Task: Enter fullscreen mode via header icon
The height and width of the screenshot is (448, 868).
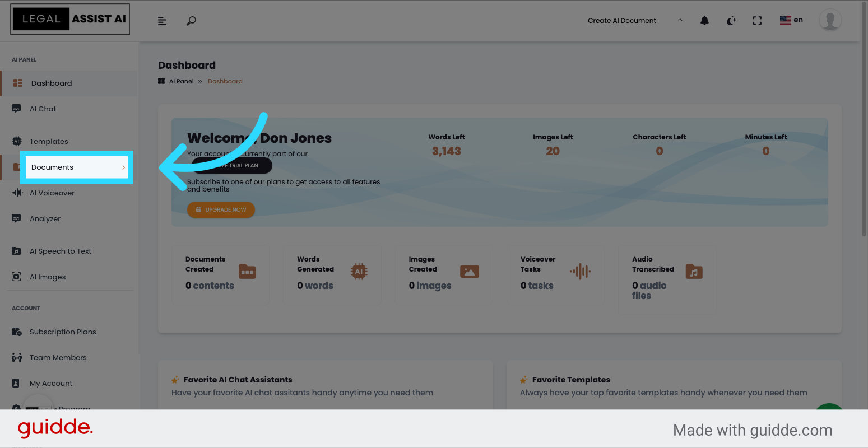Action: click(x=757, y=21)
